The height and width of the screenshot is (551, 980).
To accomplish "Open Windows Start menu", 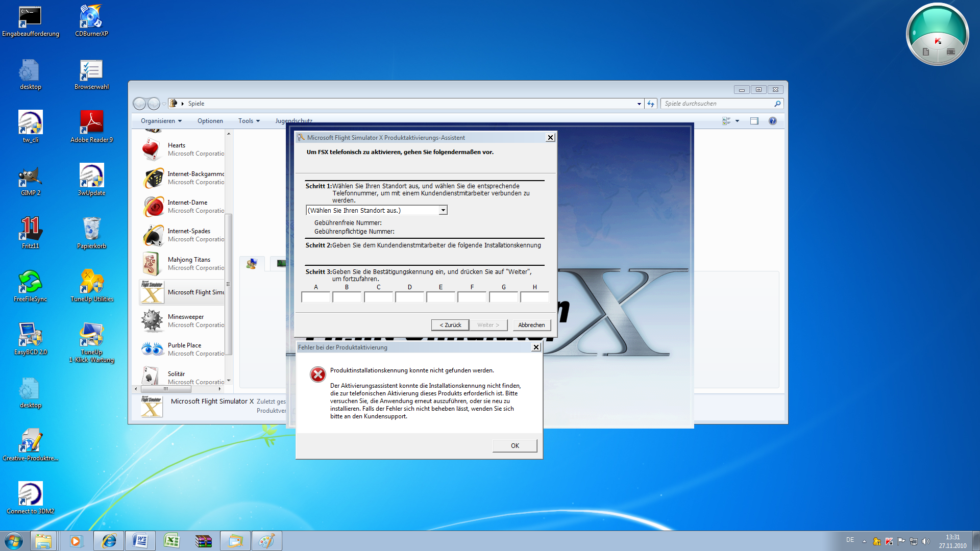I will (14, 541).
